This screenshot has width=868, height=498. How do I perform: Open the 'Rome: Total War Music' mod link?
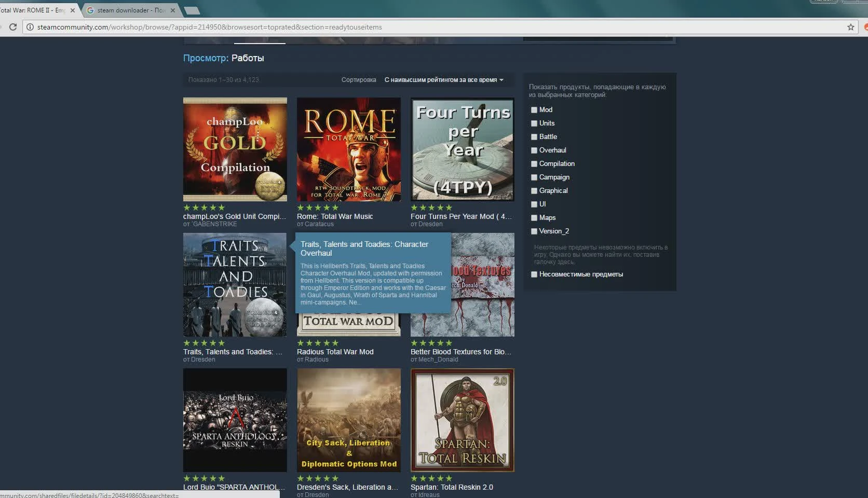334,216
